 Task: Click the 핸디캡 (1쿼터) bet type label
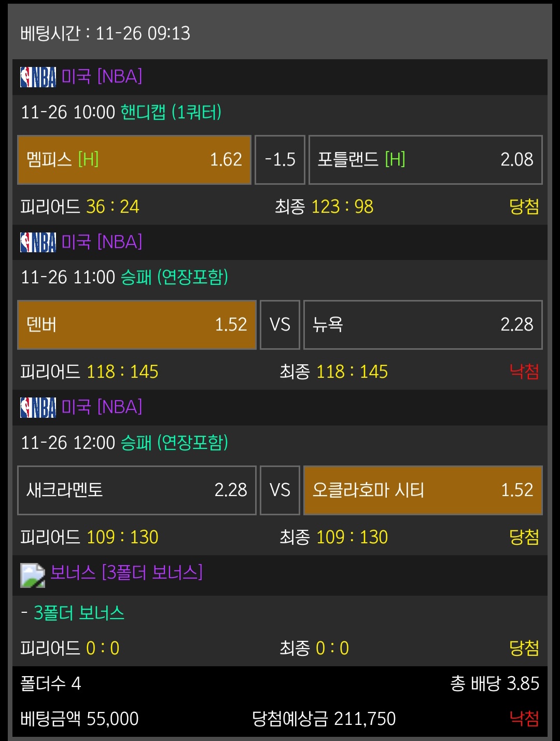(171, 112)
